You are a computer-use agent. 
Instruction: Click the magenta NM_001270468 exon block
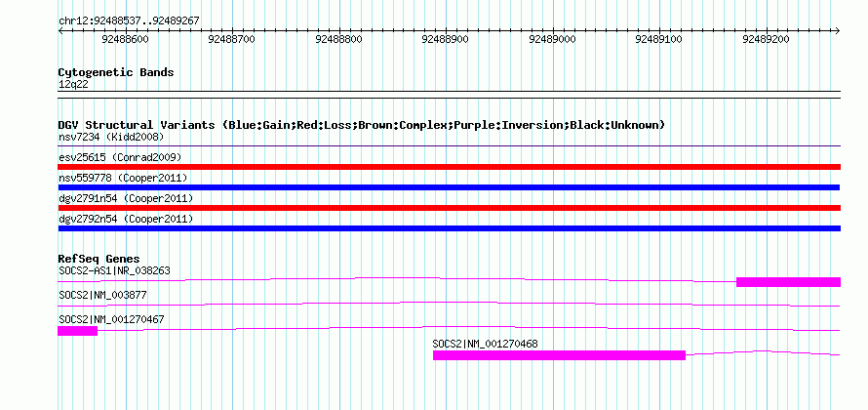coord(559,355)
